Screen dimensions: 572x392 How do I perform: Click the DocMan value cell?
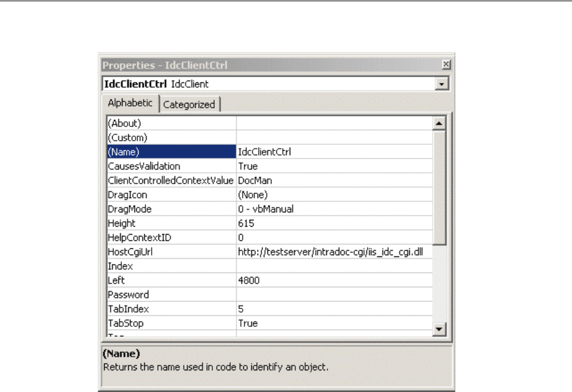(334, 180)
